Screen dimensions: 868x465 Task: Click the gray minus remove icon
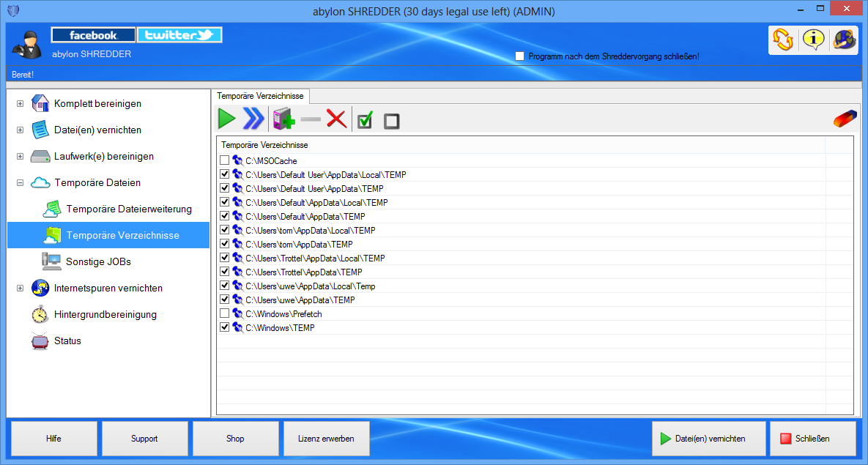click(x=311, y=119)
